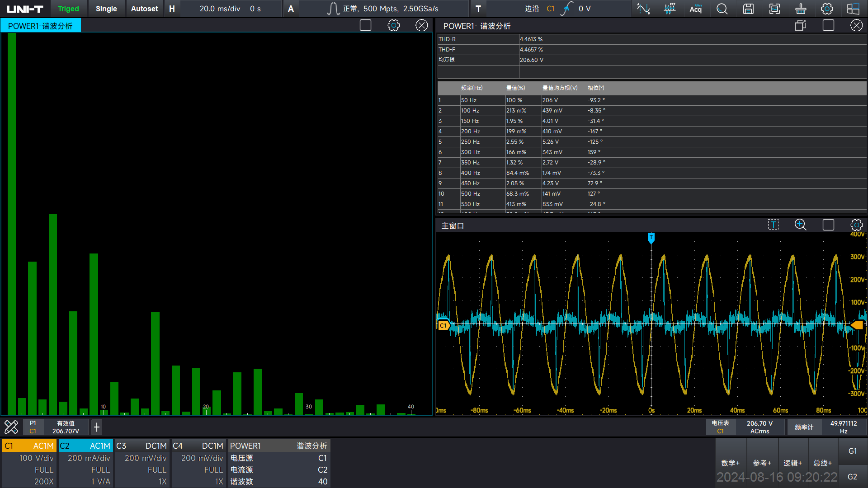This screenshot has height=488, width=868.
Task: Open the window layout icon
Action: coord(853,9)
